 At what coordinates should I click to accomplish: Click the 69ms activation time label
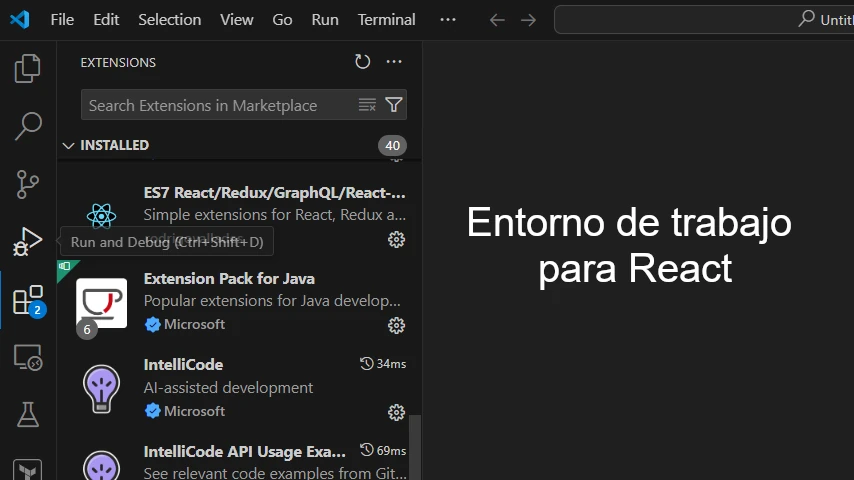pos(383,451)
